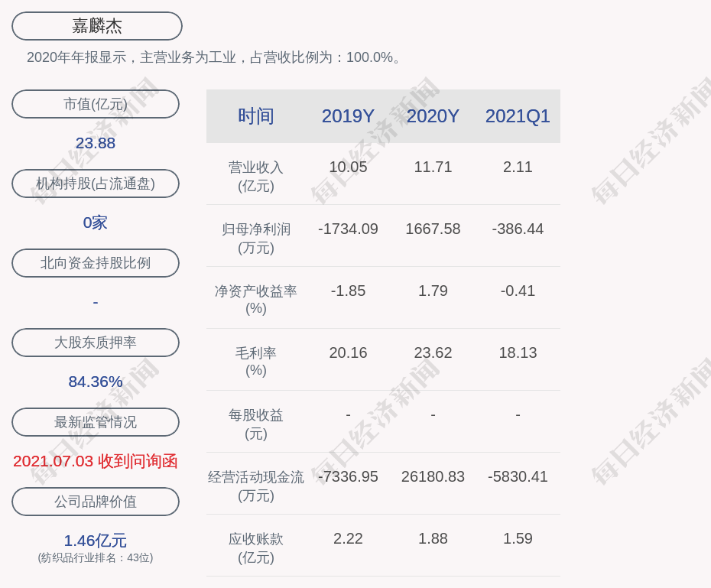Select cash flow value -7336.95
Image resolution: width=711 pixels, height=588 pixels.
348,476
